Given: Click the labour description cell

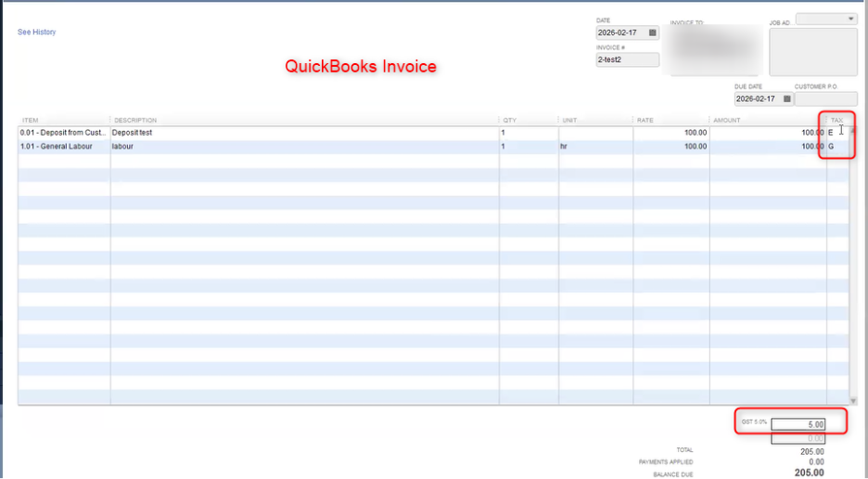Looking at the screenshot, I should [305, 147].
